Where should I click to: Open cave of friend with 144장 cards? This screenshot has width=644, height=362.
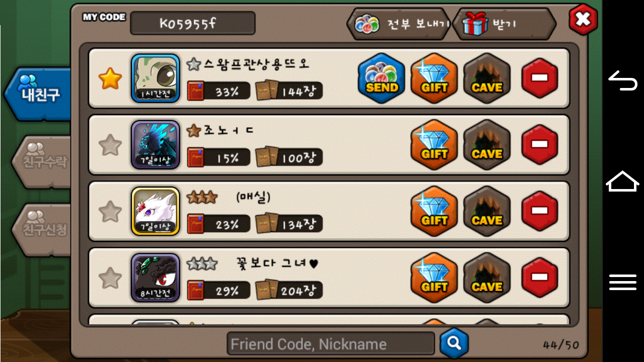[x=487, y=78]
